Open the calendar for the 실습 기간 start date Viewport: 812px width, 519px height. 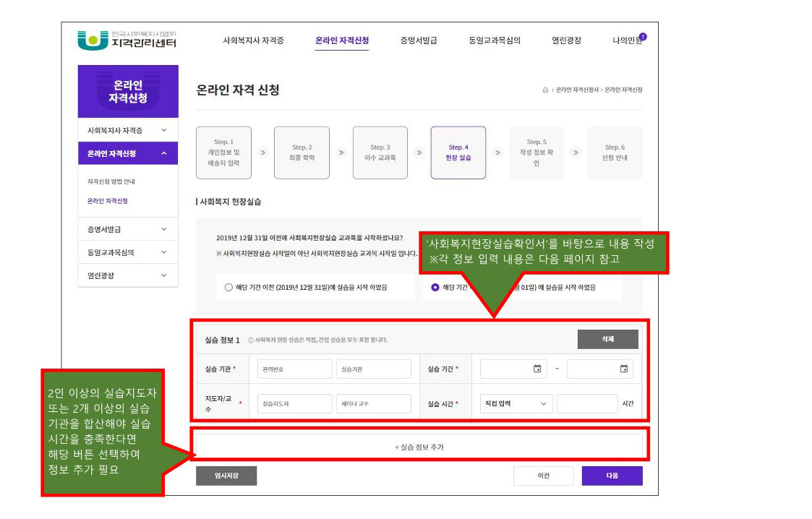click(x=537, y=369)
